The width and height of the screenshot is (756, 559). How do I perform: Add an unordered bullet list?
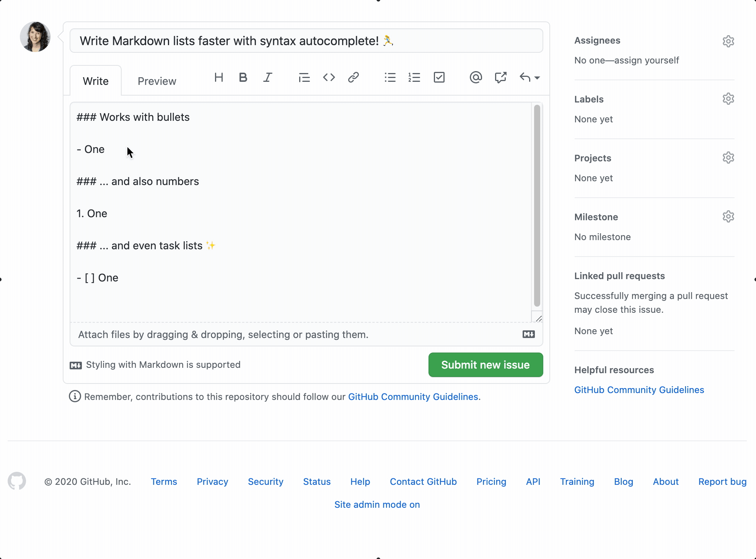click(390, 77)
